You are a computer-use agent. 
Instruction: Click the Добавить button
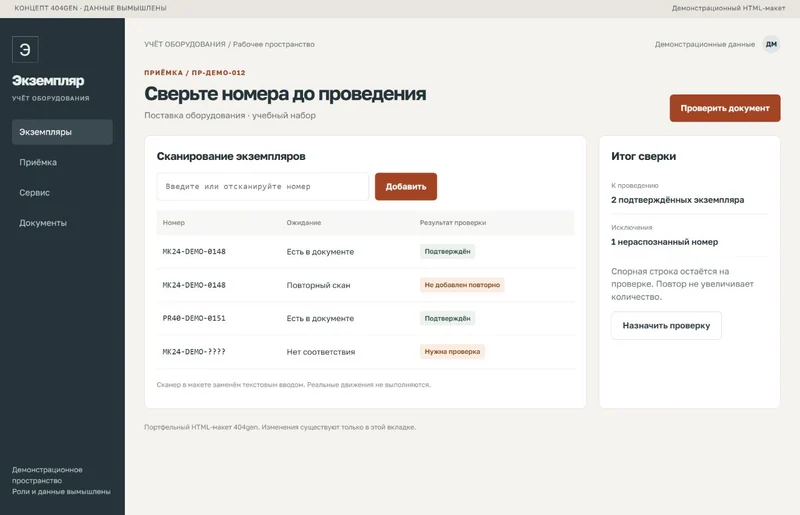pyautogui.click(x=406, y=187)
